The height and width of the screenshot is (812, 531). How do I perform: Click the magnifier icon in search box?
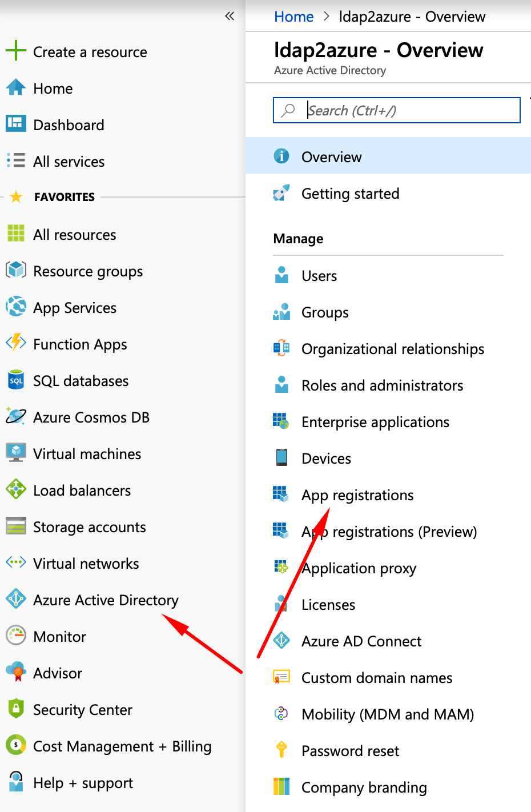point(288,110)
